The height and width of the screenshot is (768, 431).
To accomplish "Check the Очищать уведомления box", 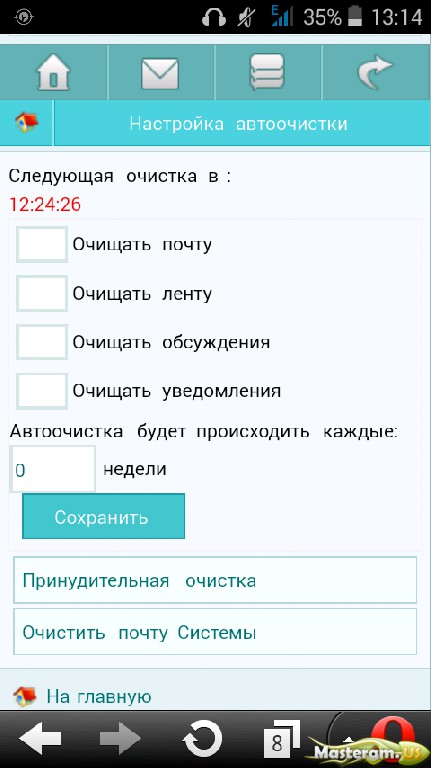I will [x=42, y=391].
